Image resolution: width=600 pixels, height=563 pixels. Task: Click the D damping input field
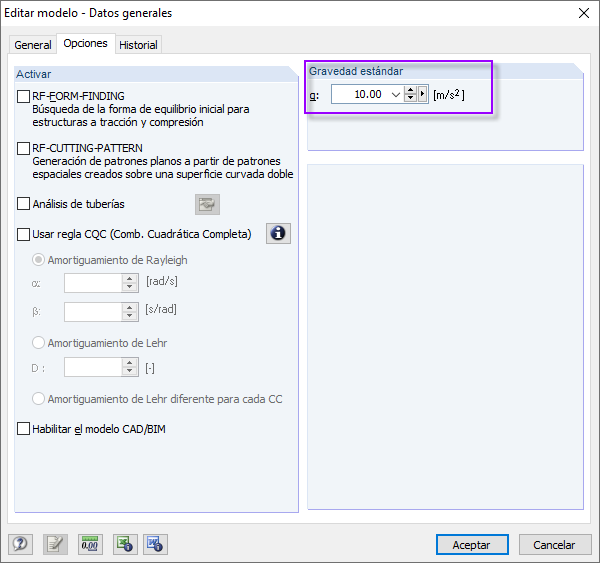tap(93, 367)
